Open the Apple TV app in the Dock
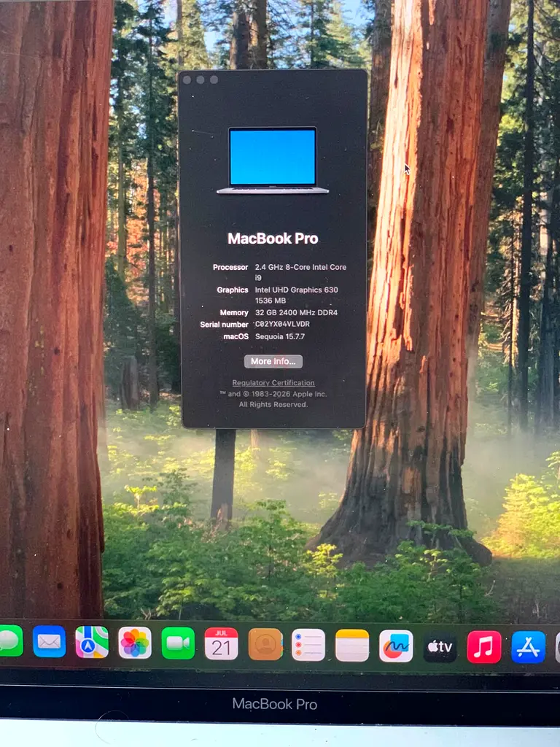560x747 pixels. point(440,646)
